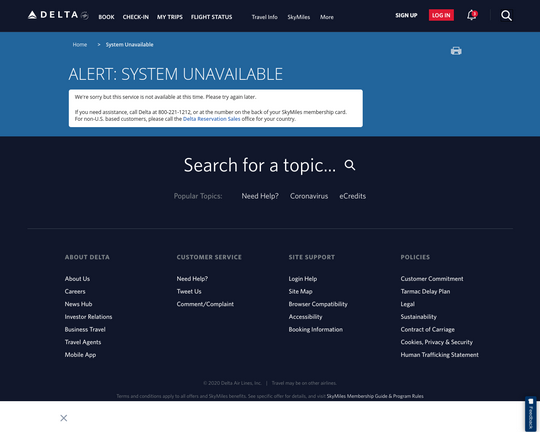Open FLIGHT STATUS in navigation
This screenshot has height=432, width=540.
(x=211, y=17)
